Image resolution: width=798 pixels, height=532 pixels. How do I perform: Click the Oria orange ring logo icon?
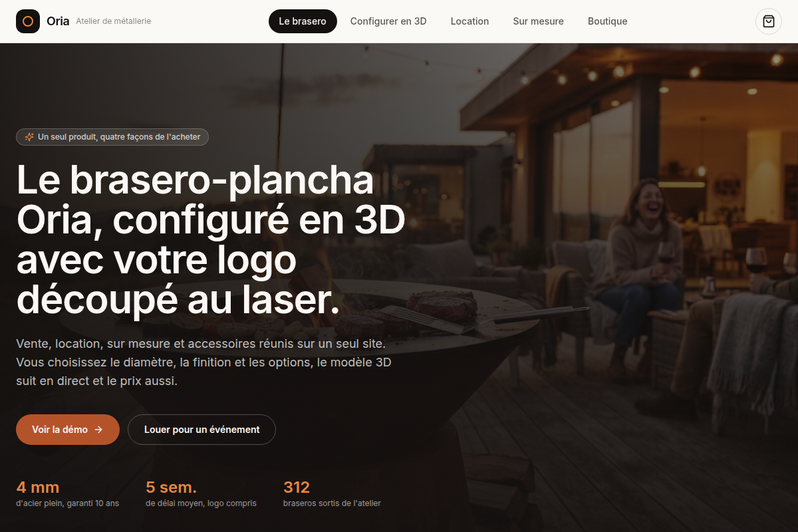pos(28,21)
